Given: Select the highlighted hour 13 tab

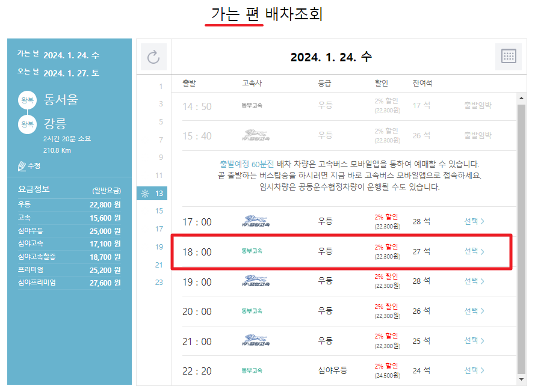Looking at the screenshot, I should tap(152, 193).
